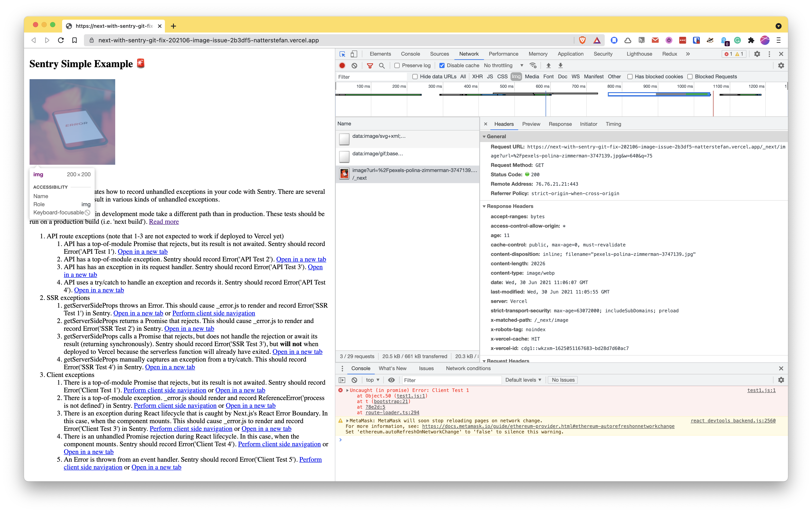
Task: Import HAR file upload arrow
Action: point(548,65)
